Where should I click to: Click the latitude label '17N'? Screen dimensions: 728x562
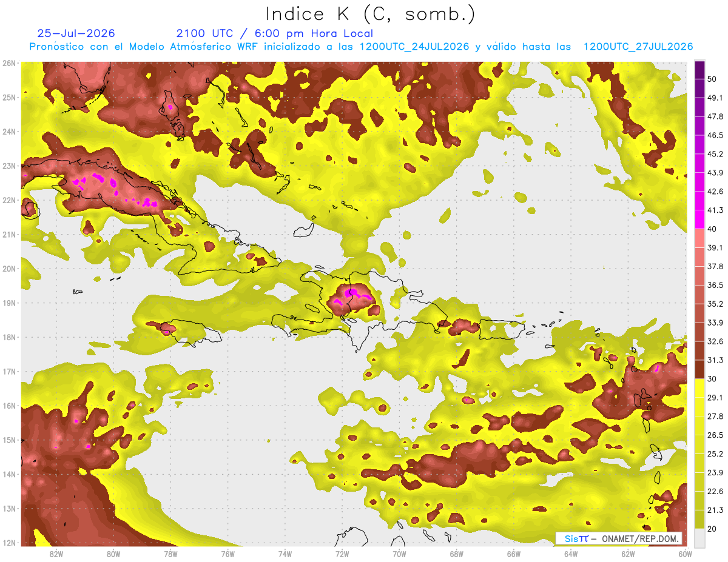[x=9, y=372]
